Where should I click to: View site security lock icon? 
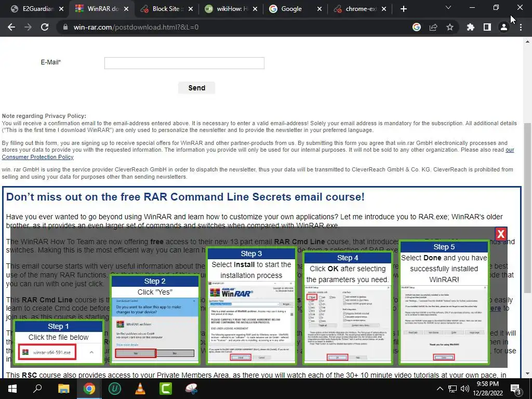point(65,27)
